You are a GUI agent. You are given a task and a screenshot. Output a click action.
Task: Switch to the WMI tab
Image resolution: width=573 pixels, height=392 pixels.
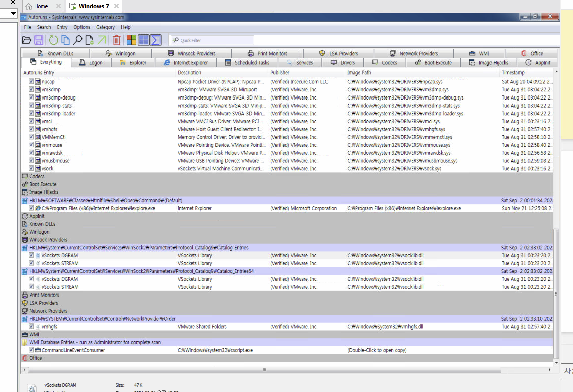pos(479,53)
